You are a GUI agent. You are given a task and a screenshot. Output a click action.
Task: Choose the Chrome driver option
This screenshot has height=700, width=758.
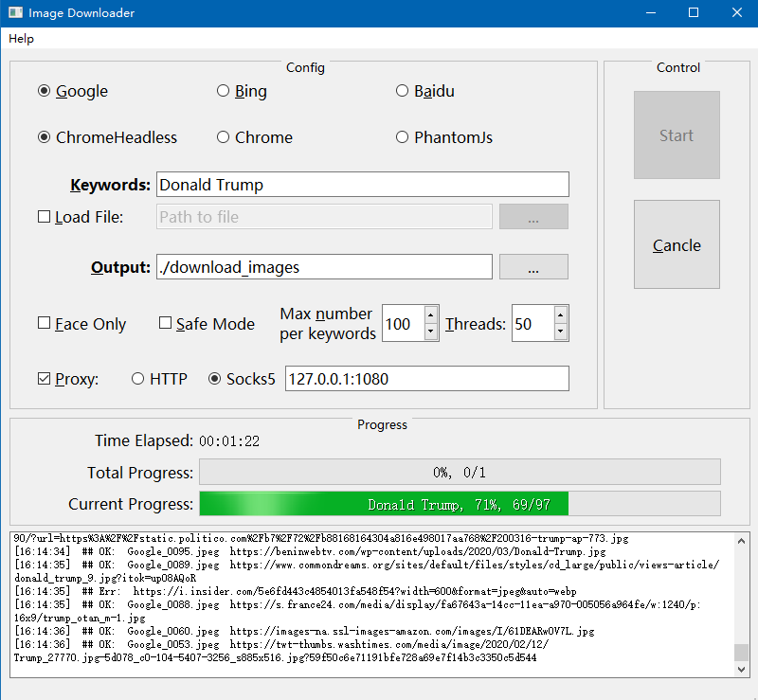click(255, 137)
